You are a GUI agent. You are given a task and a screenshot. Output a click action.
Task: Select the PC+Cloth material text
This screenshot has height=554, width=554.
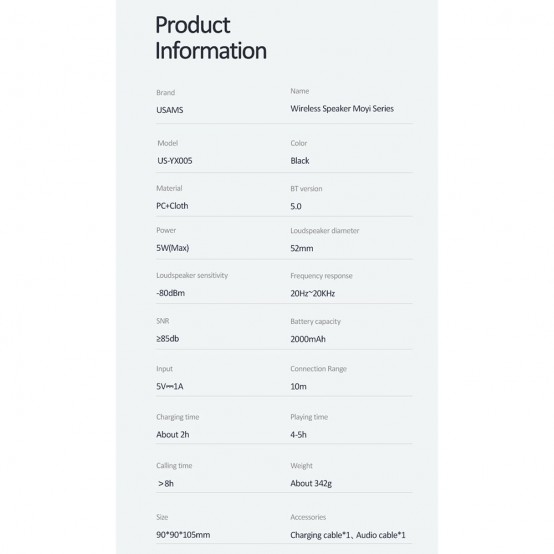[172, 206]
